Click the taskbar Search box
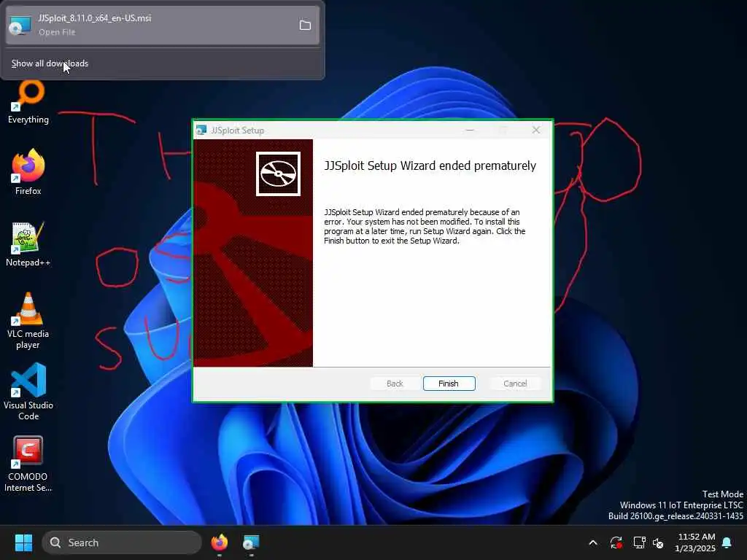 pyautogui.click(x=122, y=542)
